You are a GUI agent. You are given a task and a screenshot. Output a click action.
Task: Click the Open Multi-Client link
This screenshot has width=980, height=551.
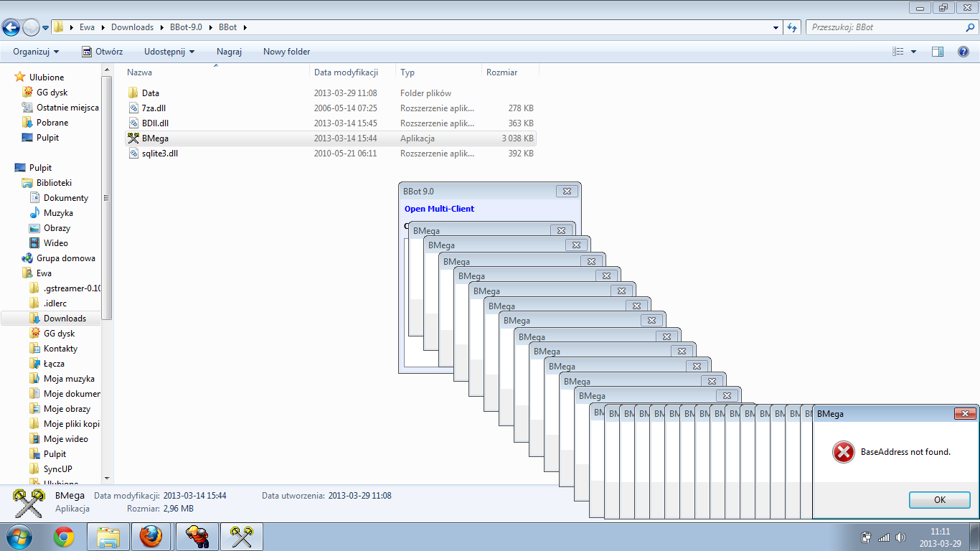(439, 209)
